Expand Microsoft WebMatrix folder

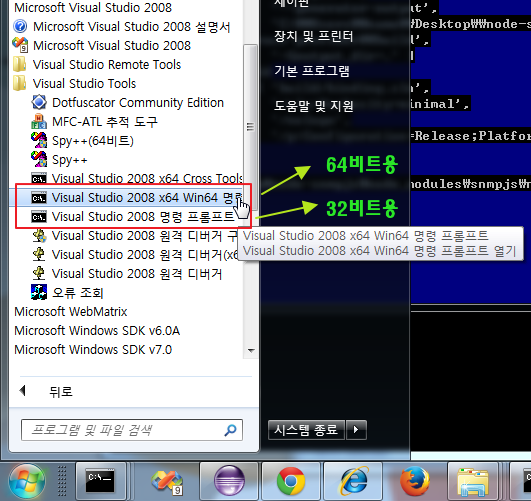click(70, 312)
